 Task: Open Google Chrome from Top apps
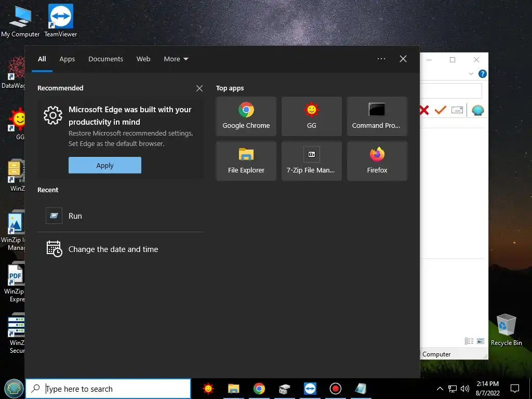click(x=246, y=116)
